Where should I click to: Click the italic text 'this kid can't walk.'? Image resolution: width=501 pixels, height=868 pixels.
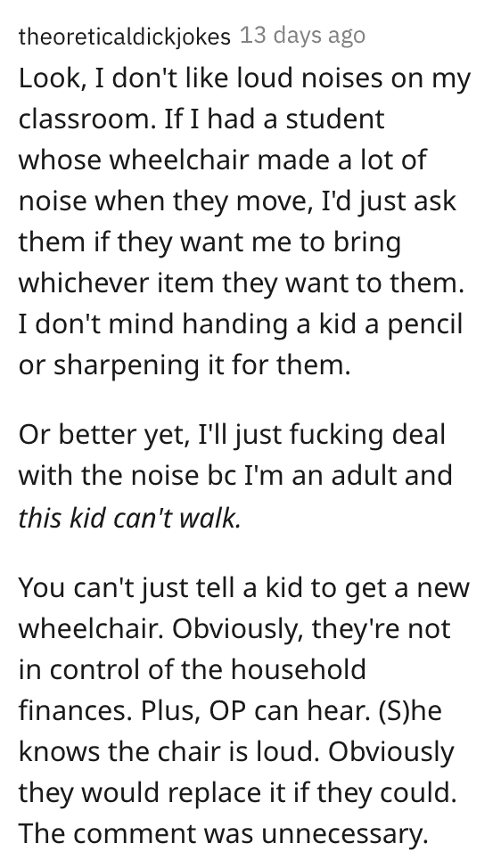(x=130, y=517)
